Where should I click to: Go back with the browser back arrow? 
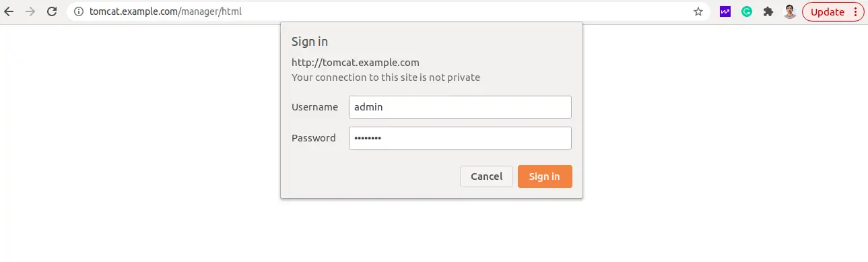click(x=9, y=11)
